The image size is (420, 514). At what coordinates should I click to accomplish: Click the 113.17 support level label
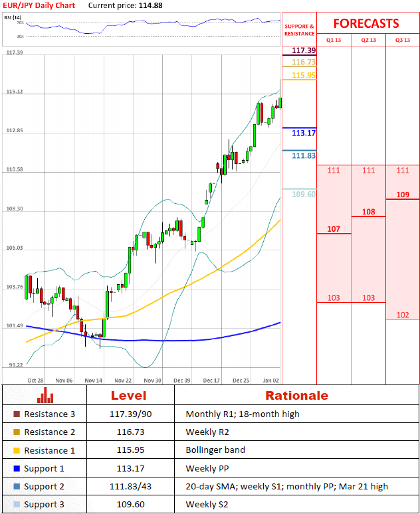pos(304,133)
